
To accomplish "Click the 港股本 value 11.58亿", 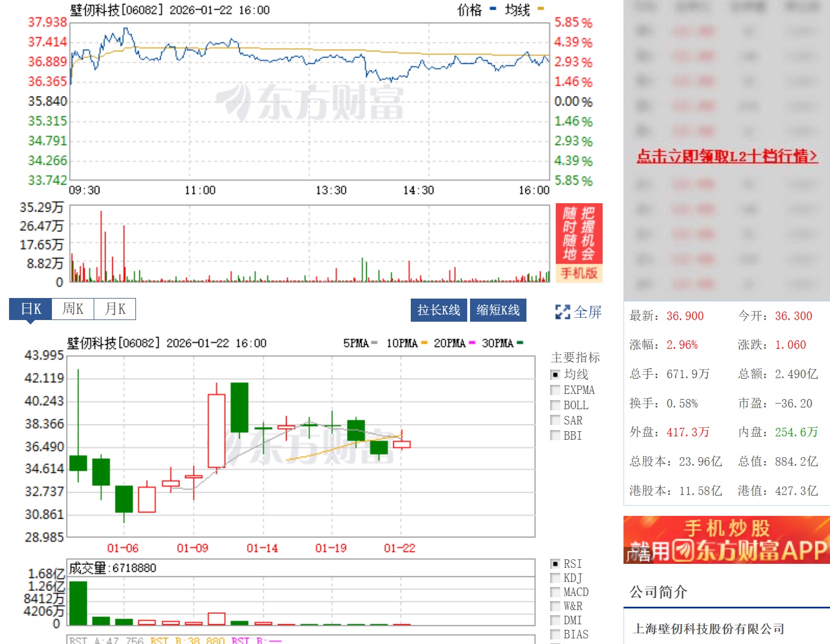I will tap(700, 491).
